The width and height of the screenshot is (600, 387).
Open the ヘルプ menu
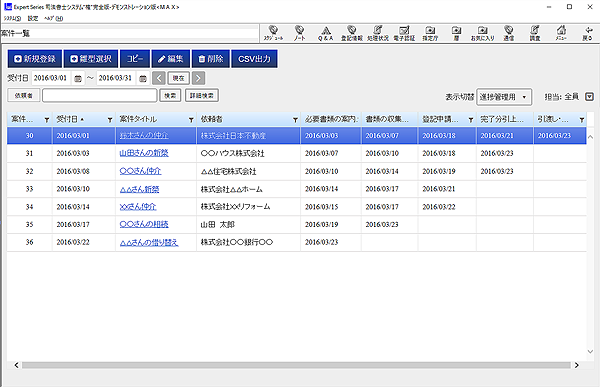tap(53, 18)
